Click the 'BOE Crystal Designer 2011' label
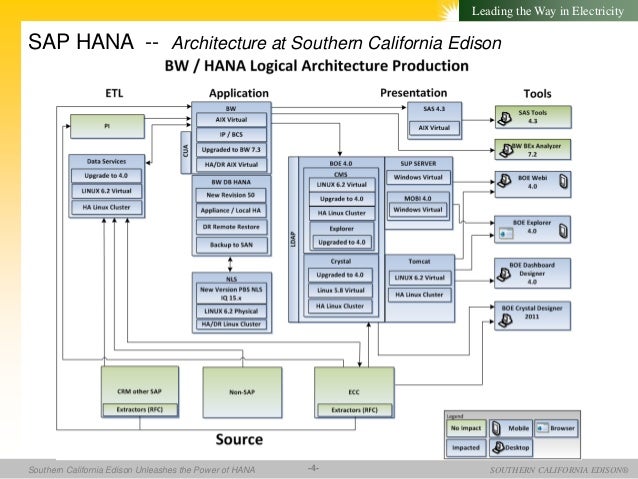This screenshot has width=638, height=479. (x=532, y=312)
